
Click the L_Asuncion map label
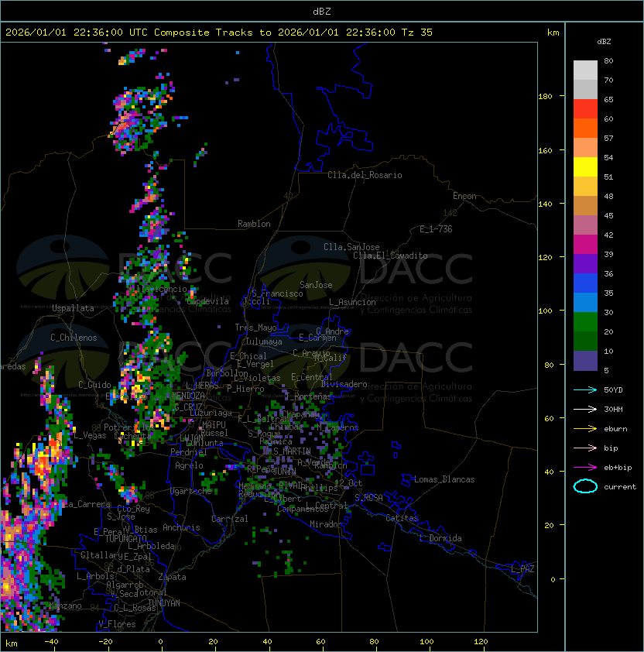coord(352,302)
